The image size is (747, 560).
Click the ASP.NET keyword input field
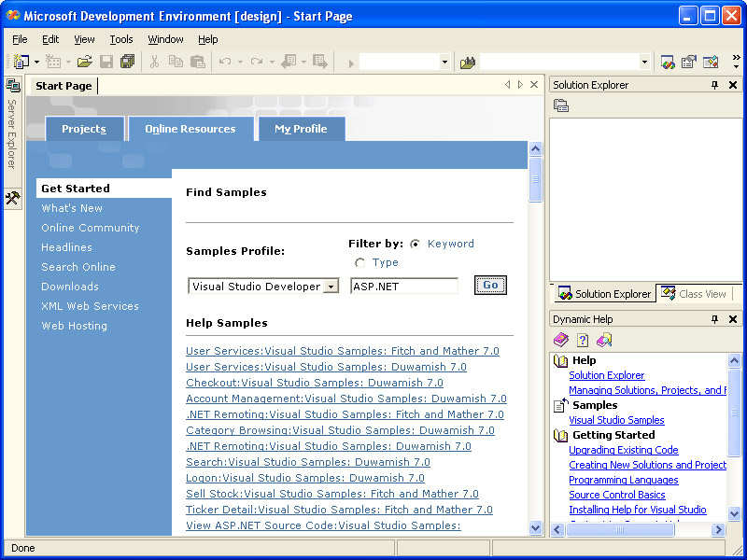pos(404,287)
